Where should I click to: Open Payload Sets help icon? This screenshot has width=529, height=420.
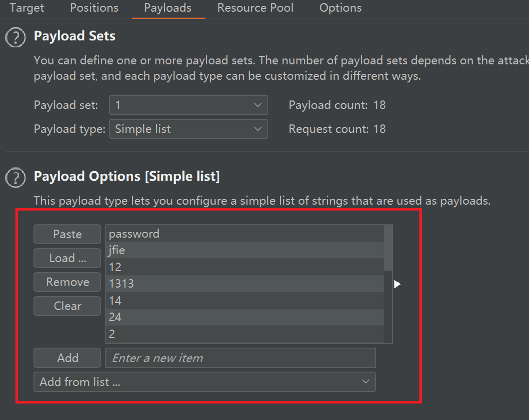(x=16, y=38)
